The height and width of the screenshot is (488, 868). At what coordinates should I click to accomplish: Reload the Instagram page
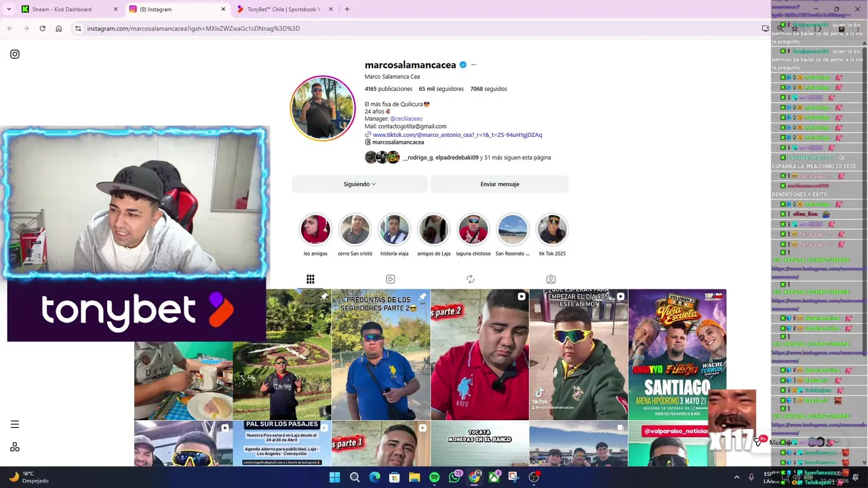(43, 28)
